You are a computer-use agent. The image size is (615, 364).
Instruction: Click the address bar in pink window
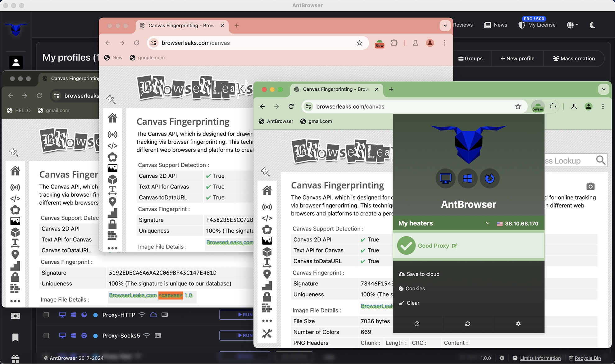[x=258, y=43]
